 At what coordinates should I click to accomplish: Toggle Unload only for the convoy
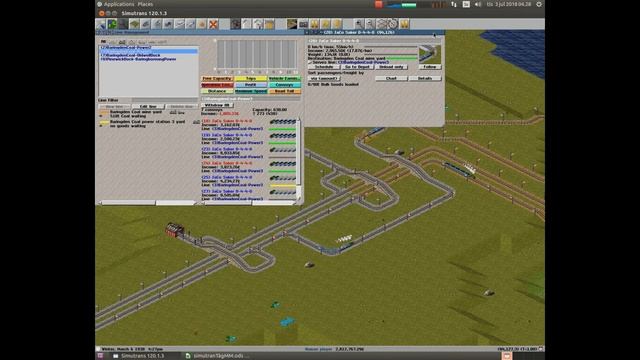point(391,67)
